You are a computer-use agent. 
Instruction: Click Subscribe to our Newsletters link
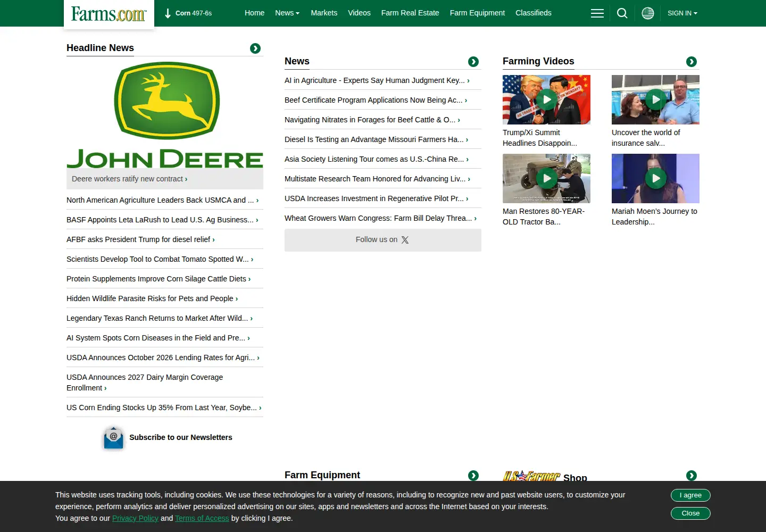coord(181,437)
